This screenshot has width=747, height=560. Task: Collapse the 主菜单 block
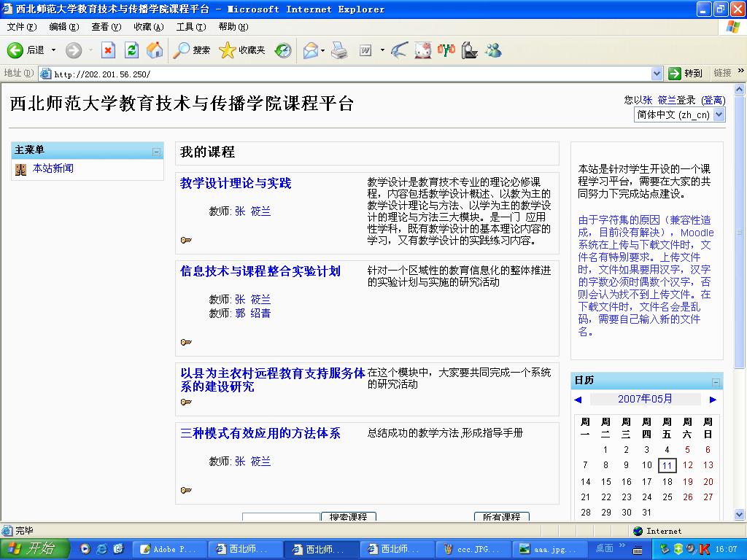156,152
